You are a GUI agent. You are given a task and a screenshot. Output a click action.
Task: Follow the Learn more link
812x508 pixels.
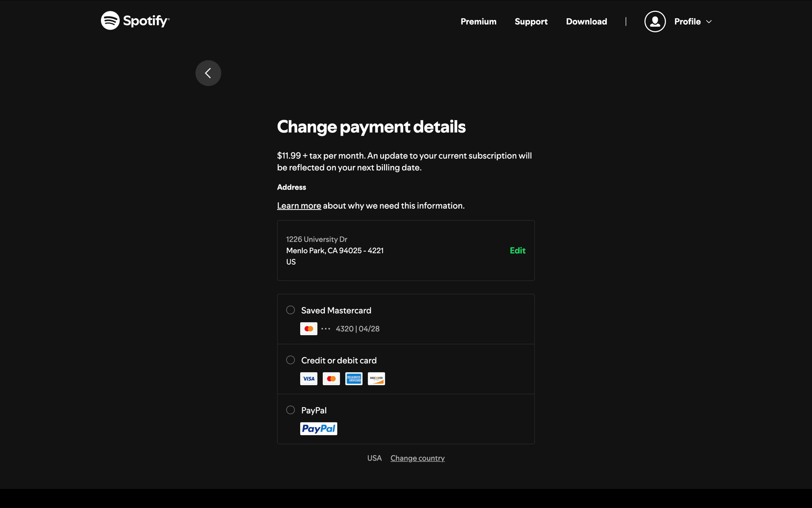tap(299, 206)
